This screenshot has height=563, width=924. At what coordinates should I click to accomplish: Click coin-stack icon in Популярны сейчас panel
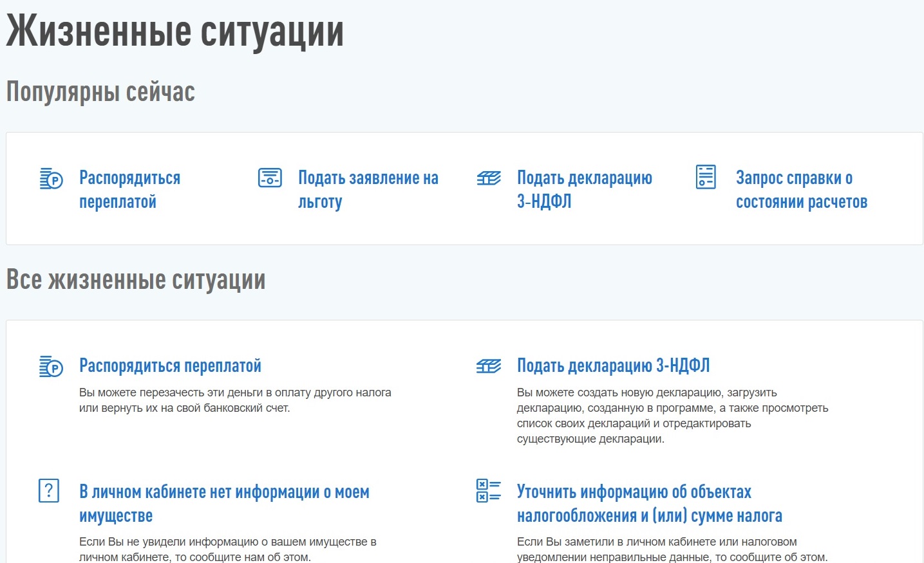pyautogui.click(x=51, y=178)
